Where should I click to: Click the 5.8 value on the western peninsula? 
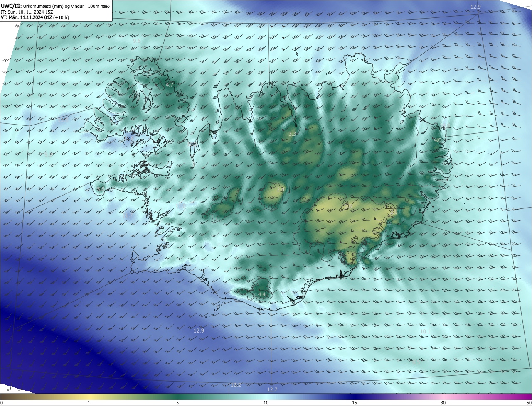coord(101,189)
